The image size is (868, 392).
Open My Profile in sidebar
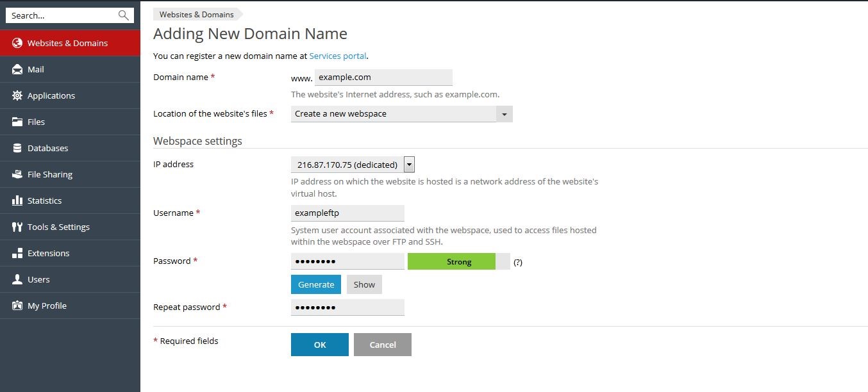(70, 306)
